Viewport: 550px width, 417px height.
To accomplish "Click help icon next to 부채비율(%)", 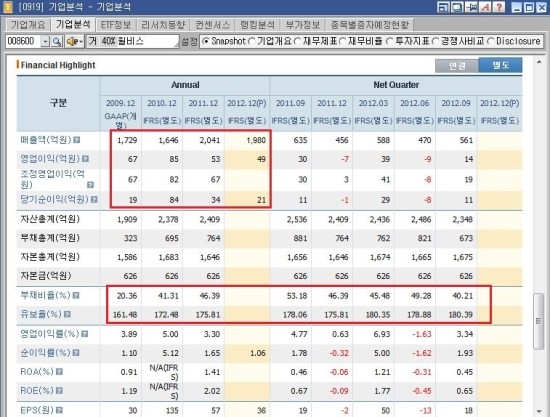I will (x=76, y=296).
